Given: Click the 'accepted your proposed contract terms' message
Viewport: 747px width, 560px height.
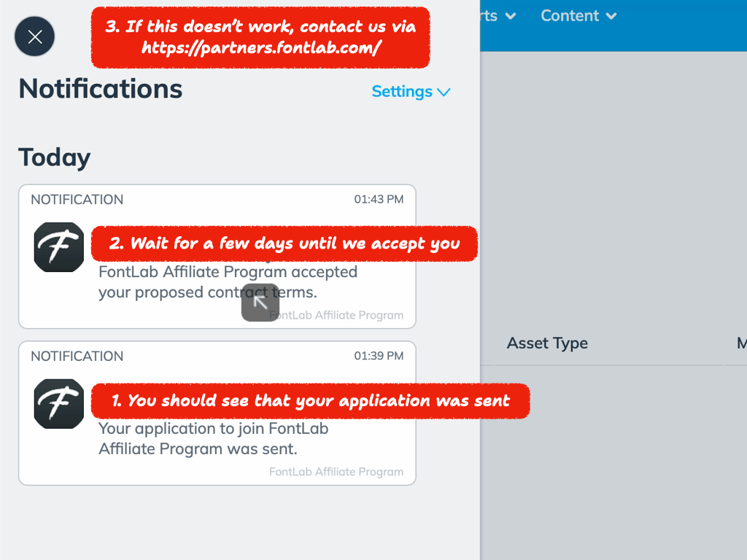Looking at the screenshot, I should pyautogui.click(x=228, y=282).
